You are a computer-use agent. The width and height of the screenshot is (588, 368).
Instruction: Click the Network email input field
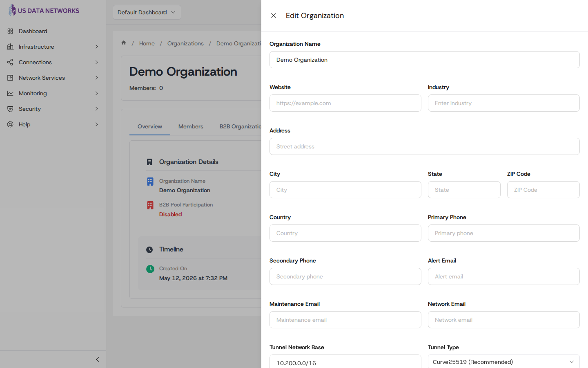tap(504, 320)
